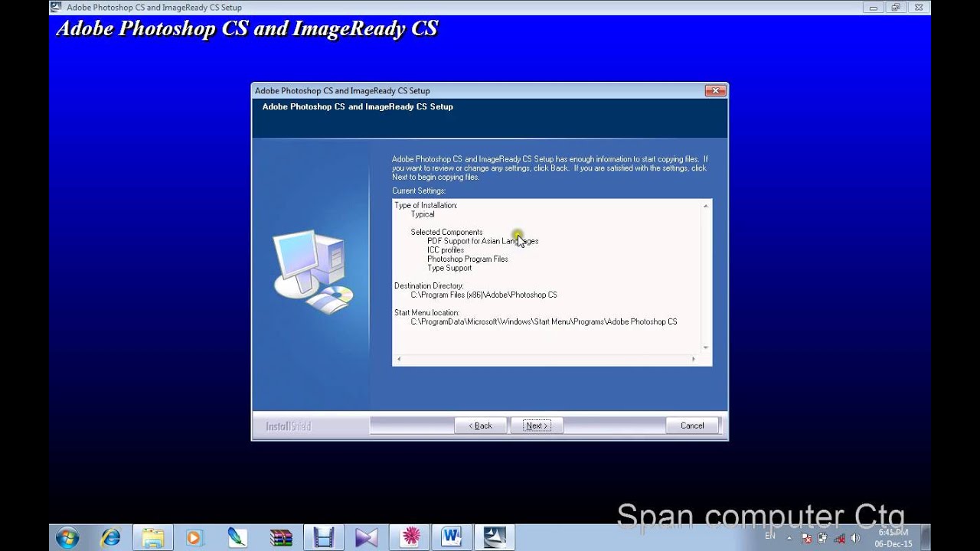Open Windows Explorer folder icon in taskbar
Screen dimensions: 980x551
(x=153, y=537)
